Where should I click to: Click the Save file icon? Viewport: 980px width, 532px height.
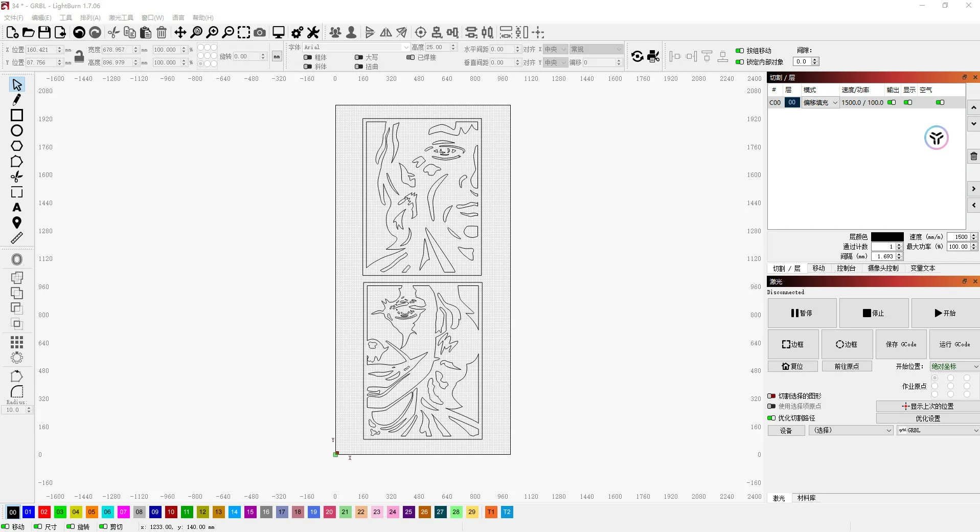tap(44, 33)
